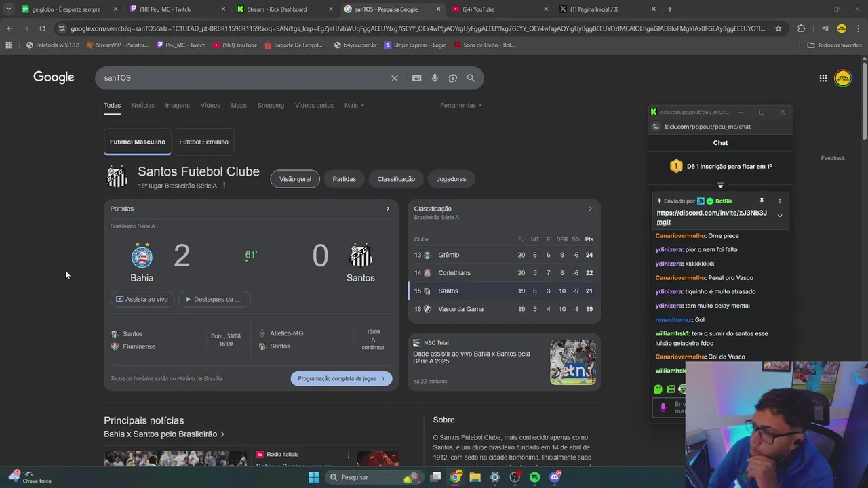The height and width of the screenshot is (488, 868).
Task: Open the Ferramentas search tools dropdown
Action: (x=461, y=105)
